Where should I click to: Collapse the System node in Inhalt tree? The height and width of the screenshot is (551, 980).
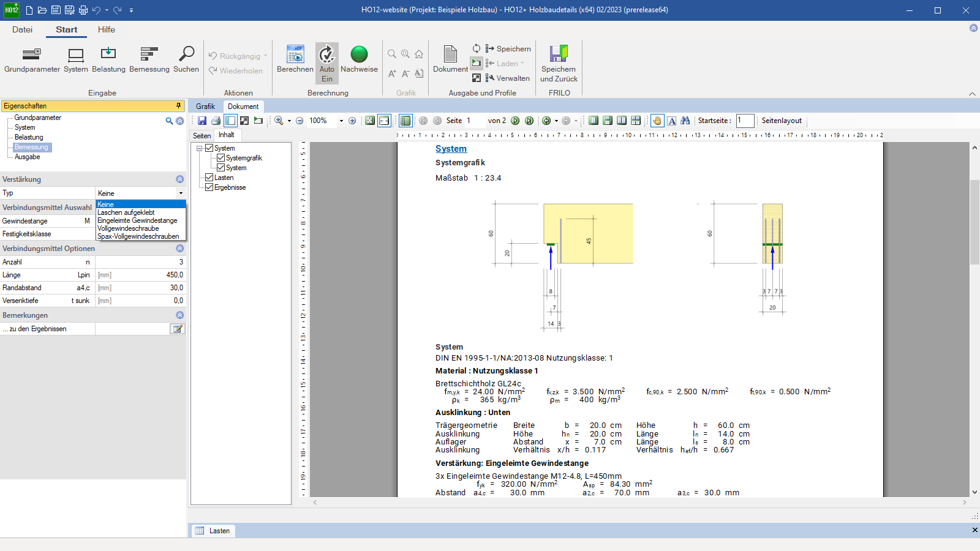tap(199, 148)
